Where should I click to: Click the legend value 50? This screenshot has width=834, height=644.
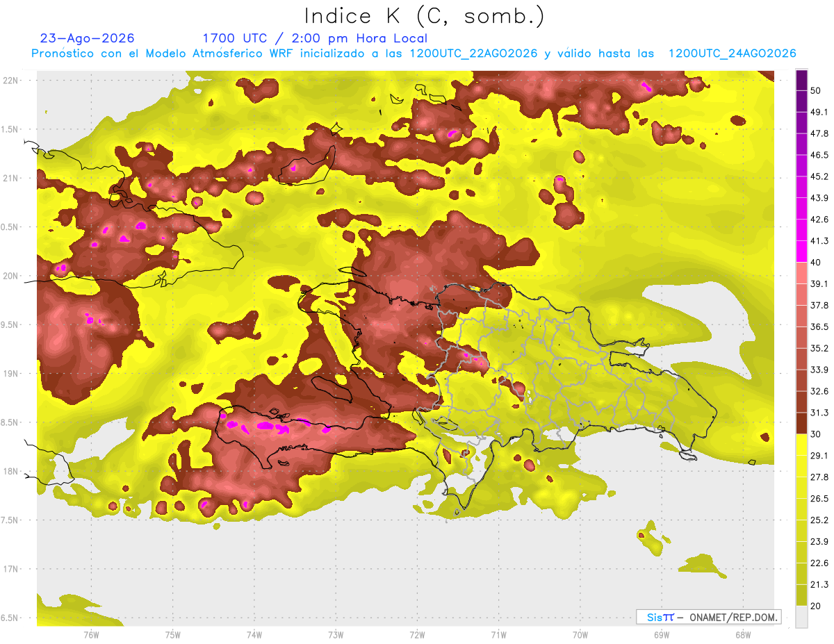[x=816, y=90]
